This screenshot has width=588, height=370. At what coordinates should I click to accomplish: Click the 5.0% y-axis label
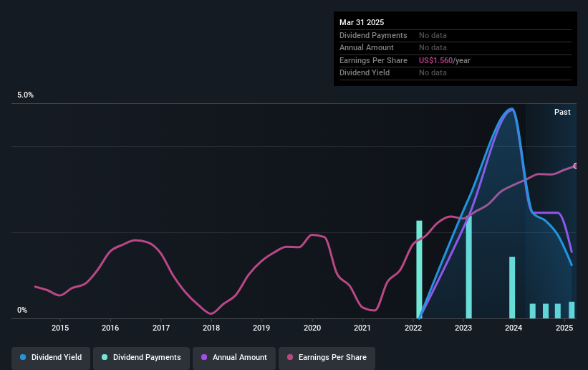[x=25, y=95]
